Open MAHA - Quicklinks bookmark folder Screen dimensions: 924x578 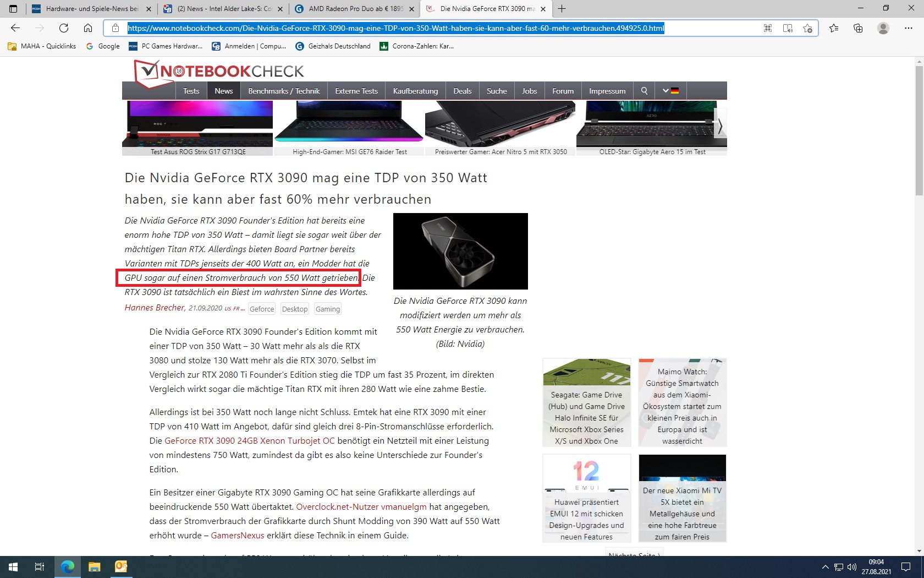point(42,46)
